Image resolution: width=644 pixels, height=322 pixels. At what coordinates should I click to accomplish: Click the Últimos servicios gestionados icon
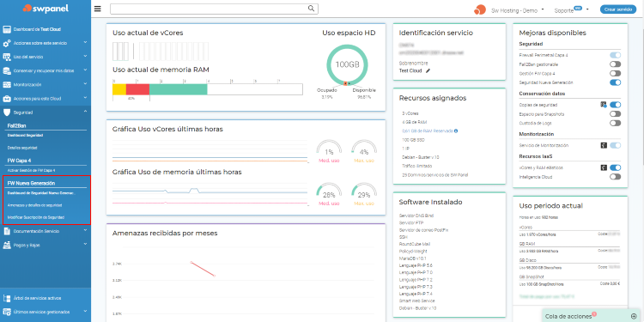(6, 312)
